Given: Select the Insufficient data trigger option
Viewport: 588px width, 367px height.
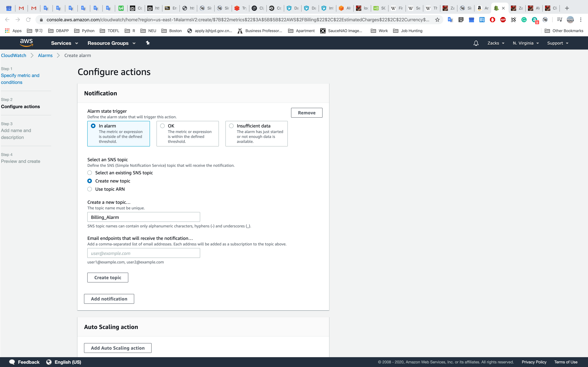Looking at the screenshot, I should point(231,126).
